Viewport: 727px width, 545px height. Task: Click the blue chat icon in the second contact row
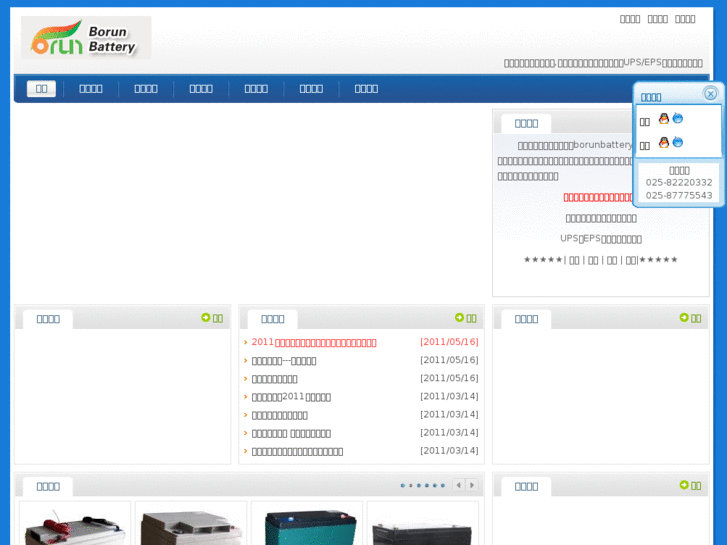click(x=677, y=142)
